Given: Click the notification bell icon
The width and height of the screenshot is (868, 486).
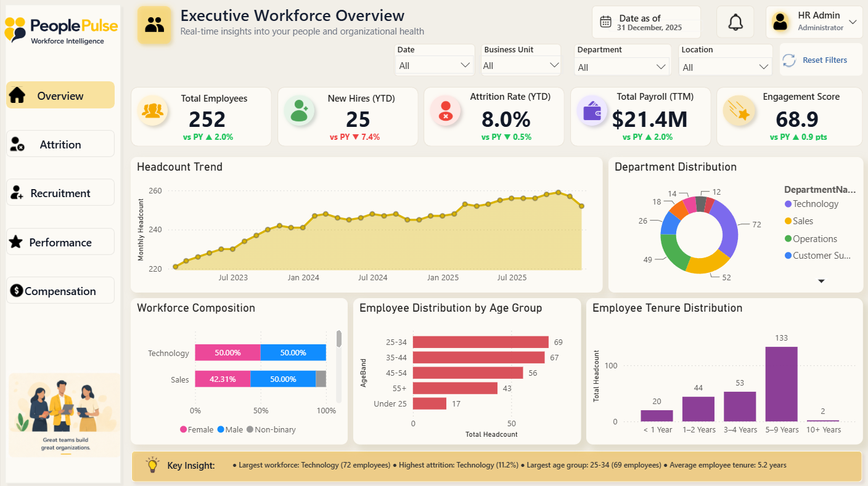Looking at the screenshot, I should pyautogui.click(x=735, y=22).
